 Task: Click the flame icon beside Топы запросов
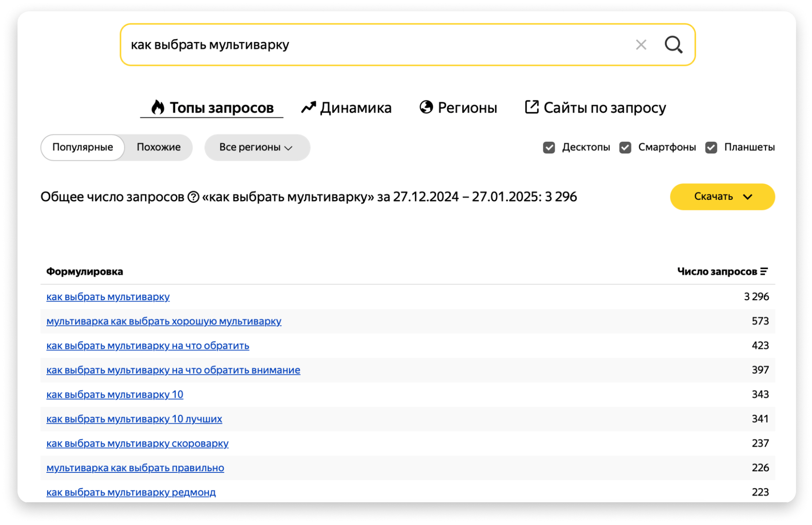(158, 107)
